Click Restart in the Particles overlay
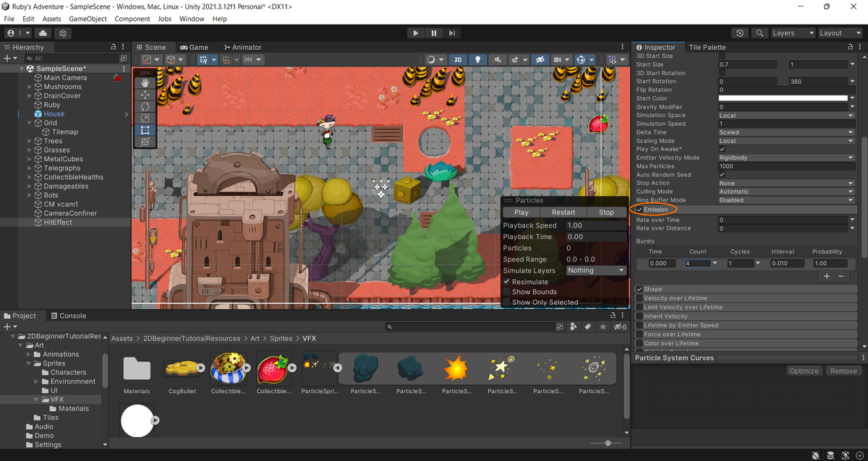Image resolution: width=868 pixels, height=461 pixels. (x=563, y=212)
